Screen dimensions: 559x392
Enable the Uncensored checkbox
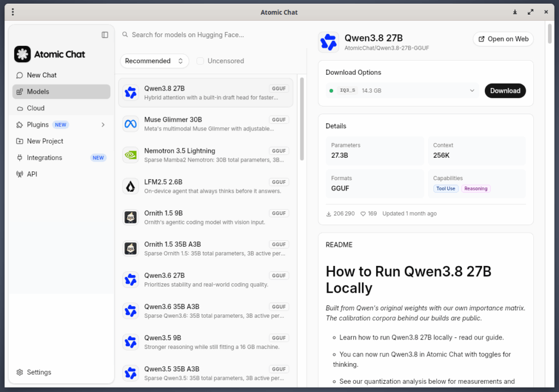tap(200, 61)
